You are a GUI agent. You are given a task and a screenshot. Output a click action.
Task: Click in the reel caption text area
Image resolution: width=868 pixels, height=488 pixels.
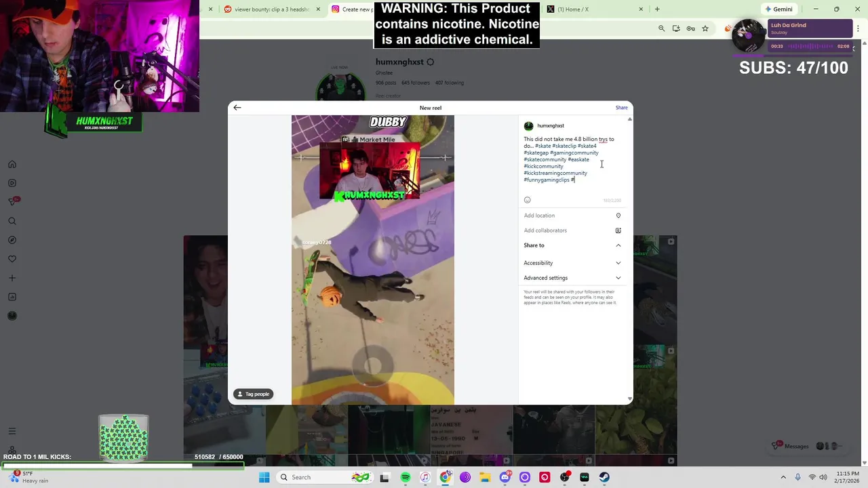click(572, 163)
